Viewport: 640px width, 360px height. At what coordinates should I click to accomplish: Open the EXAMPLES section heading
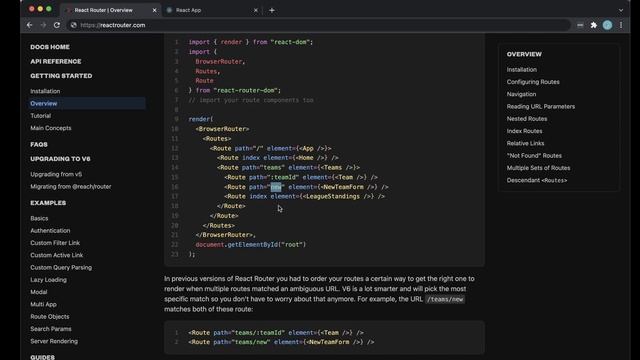[x=48, y=203]
